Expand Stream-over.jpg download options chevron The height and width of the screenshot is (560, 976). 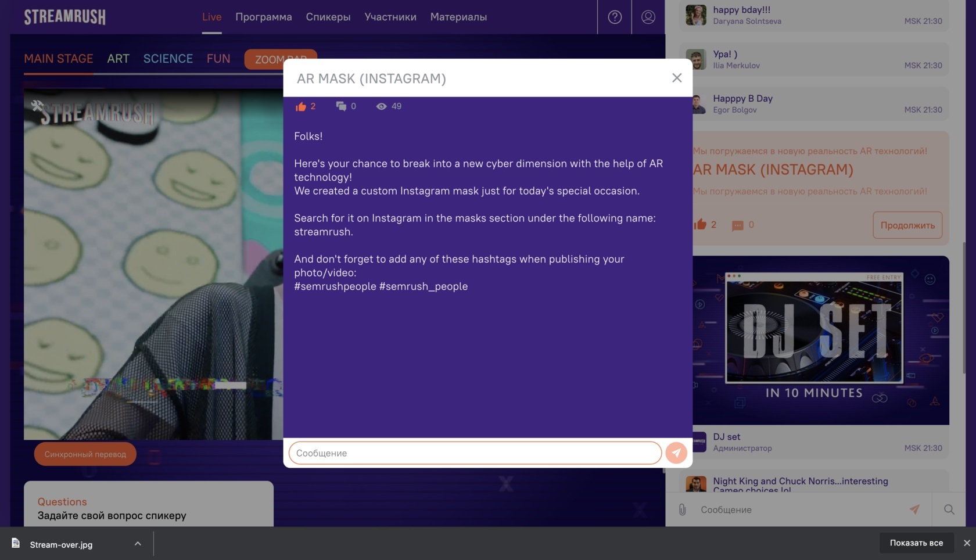click(x=138, y=544)
